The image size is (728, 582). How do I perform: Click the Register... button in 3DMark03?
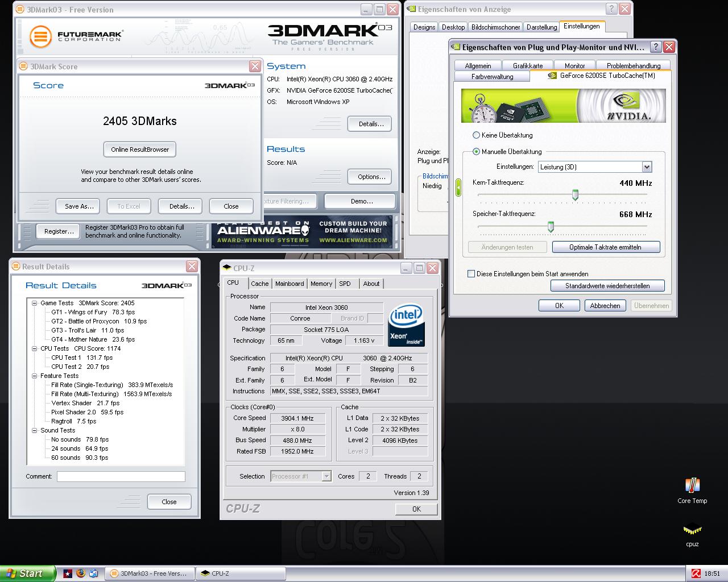(59, 231)
